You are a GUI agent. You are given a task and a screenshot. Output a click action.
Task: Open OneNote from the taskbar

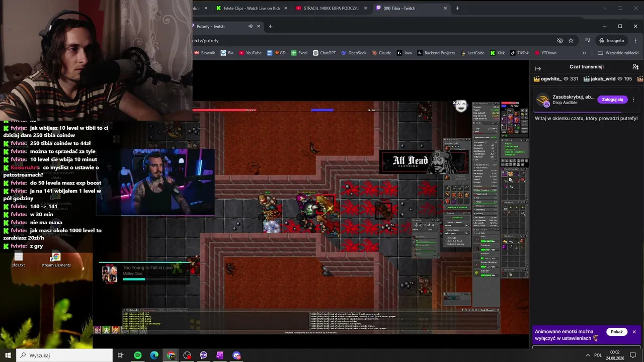pos(220,355)
